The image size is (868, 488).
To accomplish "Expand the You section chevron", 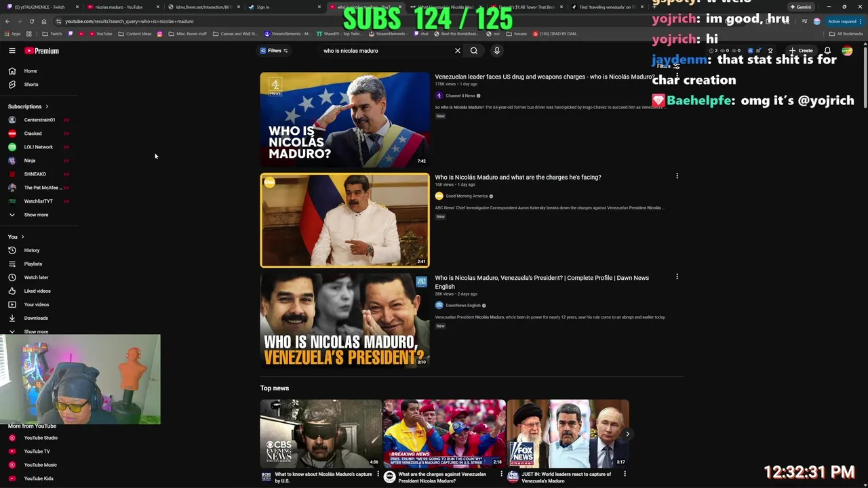I will coord(22,237).
